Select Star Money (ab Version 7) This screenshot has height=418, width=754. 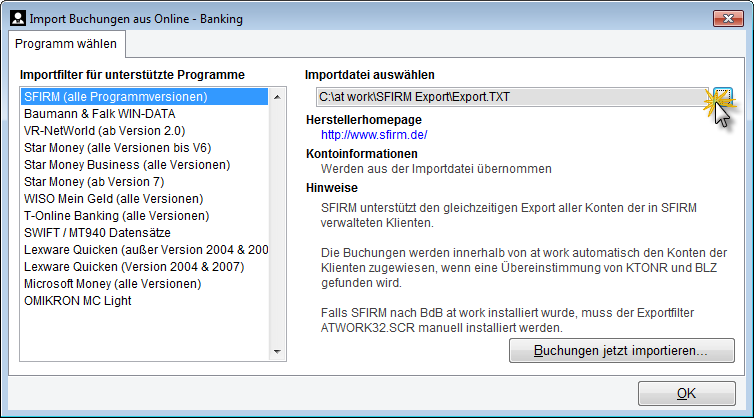click(144, 182)
